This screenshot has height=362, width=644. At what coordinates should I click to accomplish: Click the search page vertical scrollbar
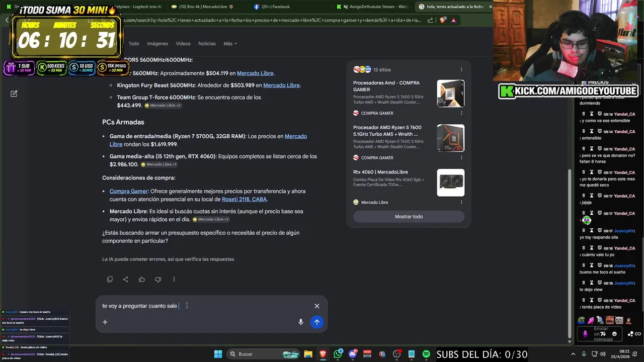point(570,254)
